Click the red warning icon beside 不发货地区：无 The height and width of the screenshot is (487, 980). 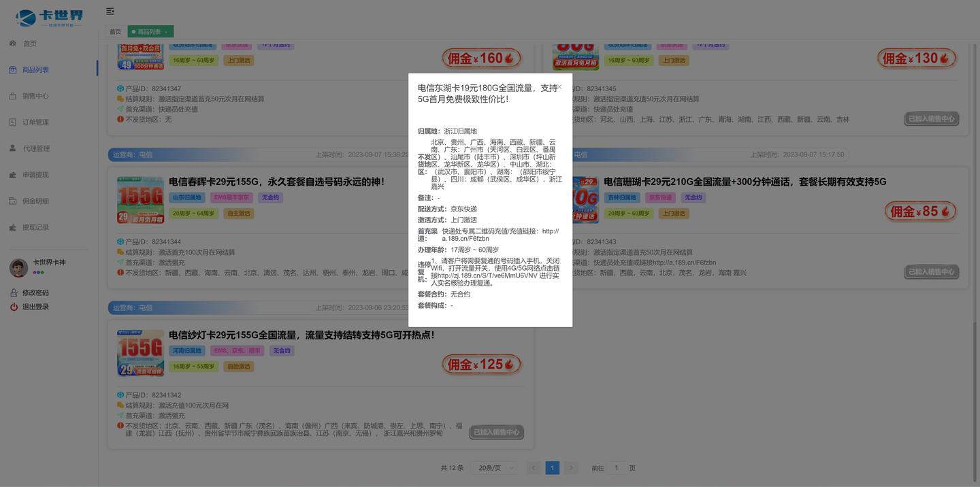tap(120, 119)
